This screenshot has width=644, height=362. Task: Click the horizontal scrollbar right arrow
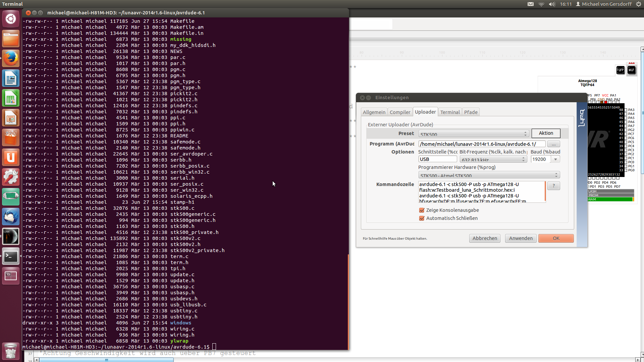[638, 360]
